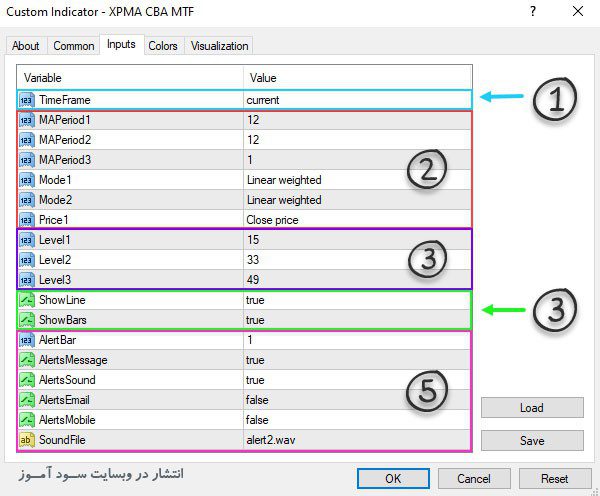Open TimeFrame value 'current' dropdown
Image resolution: width=600 pixels, height=496 pixels.
357,100
